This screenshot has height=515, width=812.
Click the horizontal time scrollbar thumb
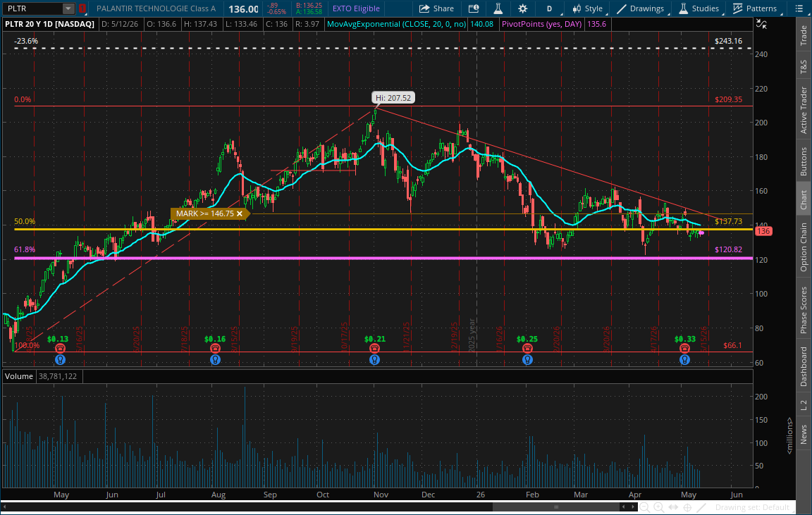(557, 507)
